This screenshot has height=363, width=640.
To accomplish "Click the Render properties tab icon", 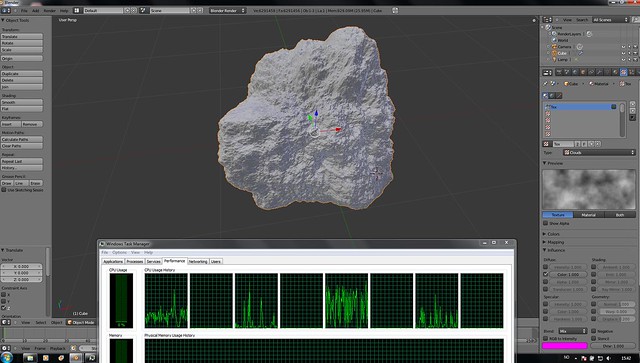I will [559, 72].
